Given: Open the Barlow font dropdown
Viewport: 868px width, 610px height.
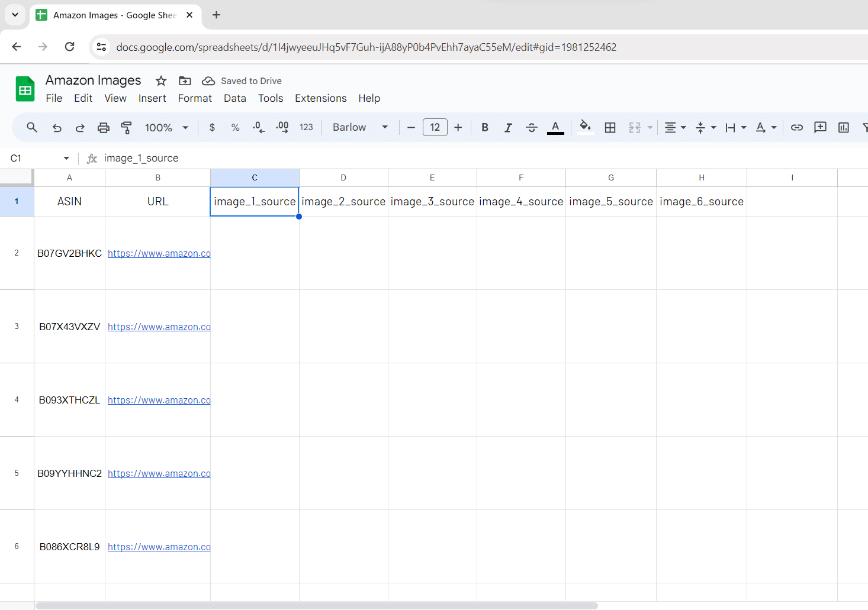Looking at the screenshot, I should pos(360,127).
